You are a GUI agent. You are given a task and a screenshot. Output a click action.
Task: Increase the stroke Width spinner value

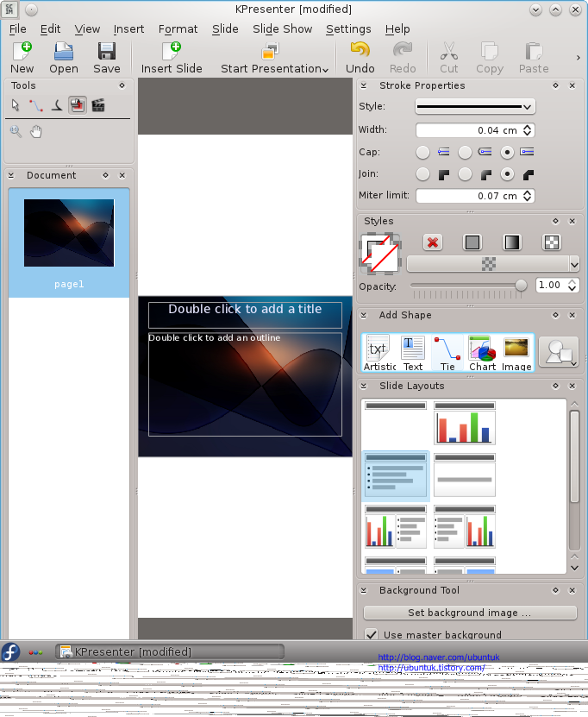pyautogui.click(x=528, y=127)
